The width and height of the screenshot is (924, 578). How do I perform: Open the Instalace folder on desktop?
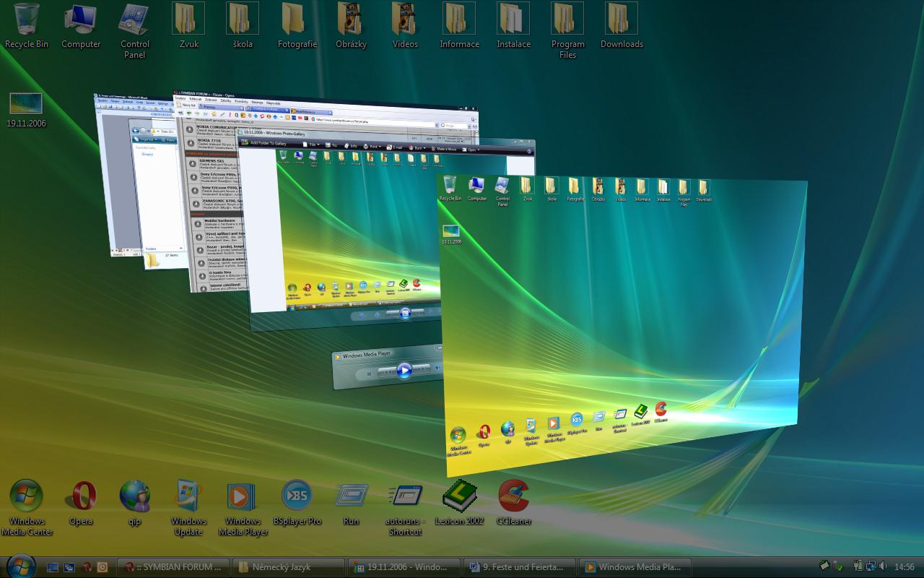coord(513,26)
